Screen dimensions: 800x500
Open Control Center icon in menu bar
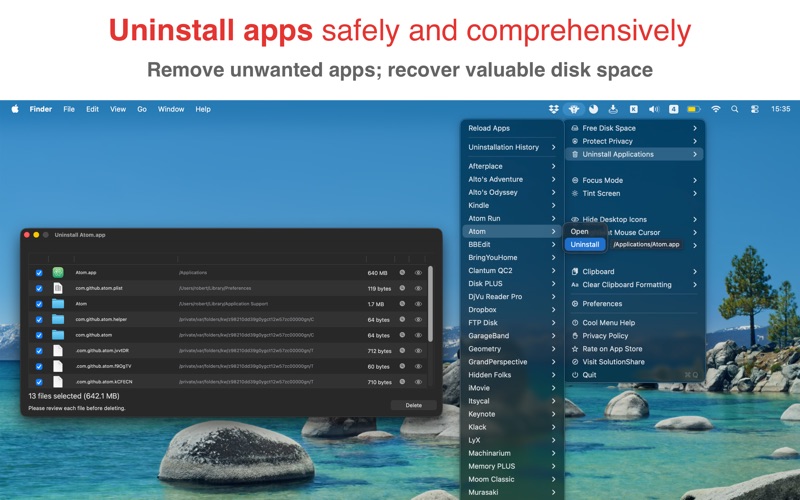pyautogui.click(x=755, y=109)
